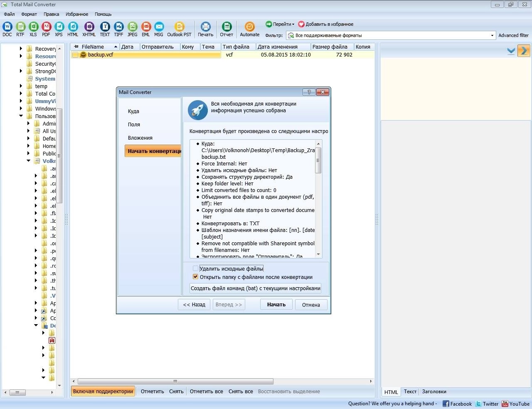Toggle the Удалить исходные файлы checkbox

point(195,269)
